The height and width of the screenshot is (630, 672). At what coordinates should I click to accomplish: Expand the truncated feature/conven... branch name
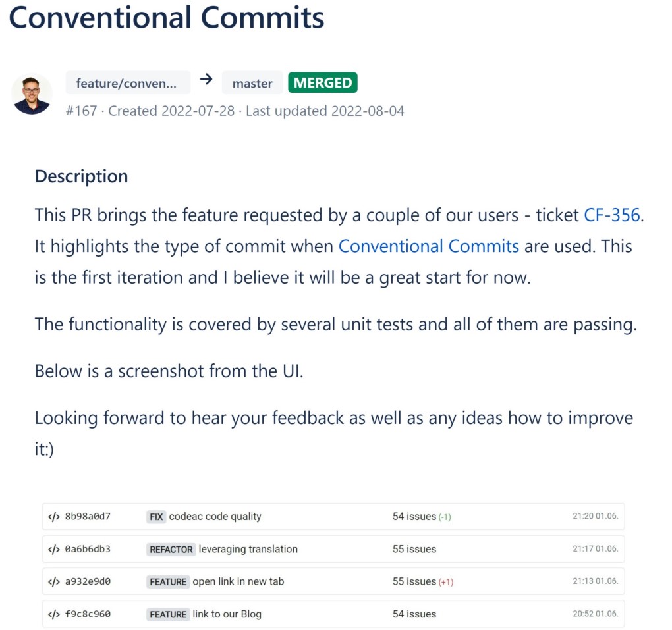pos(127,82)
